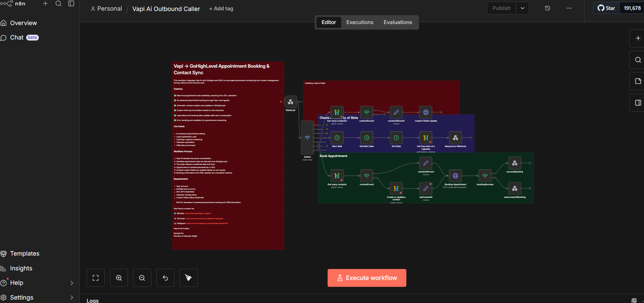Expand the Settings submenu
Image resolution: width=644 pixels, height=303 pixels.
[72, 298]
